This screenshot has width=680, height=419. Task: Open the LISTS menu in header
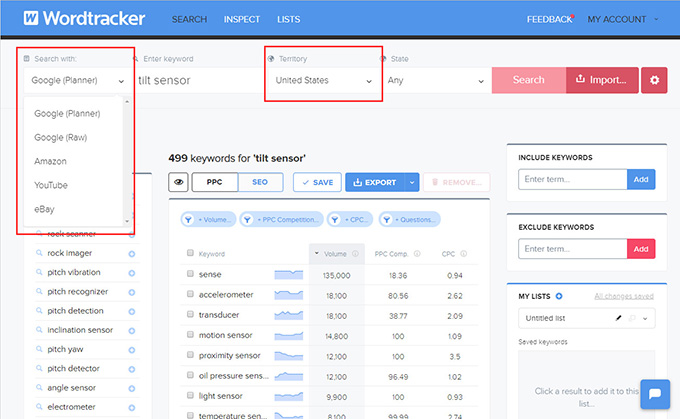[288, 19]
